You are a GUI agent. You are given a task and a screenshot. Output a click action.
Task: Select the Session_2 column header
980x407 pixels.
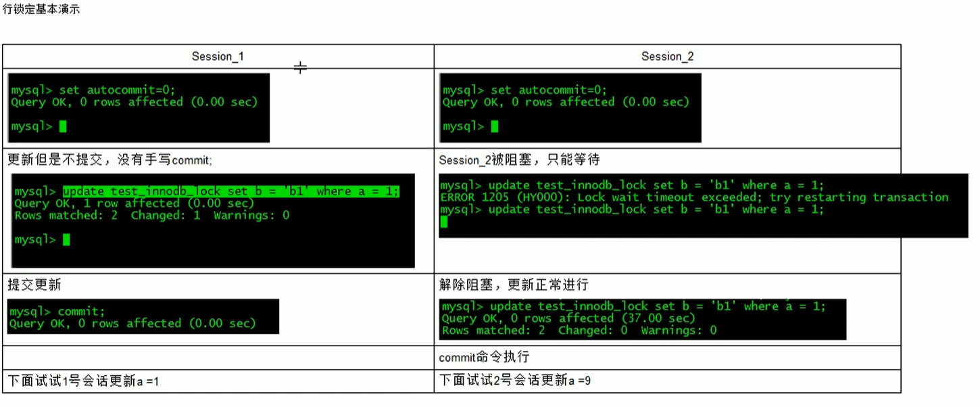(667, 57)
